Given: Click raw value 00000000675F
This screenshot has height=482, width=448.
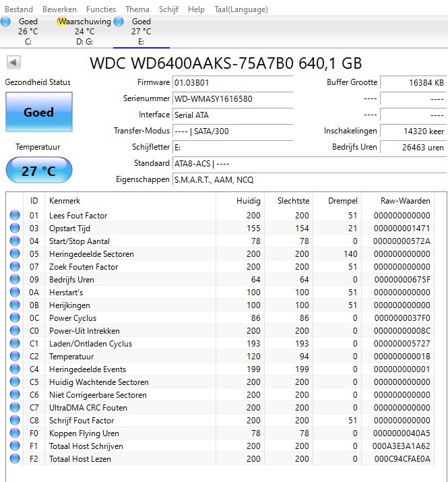Looking at the screenshot, I should point(402,279).
